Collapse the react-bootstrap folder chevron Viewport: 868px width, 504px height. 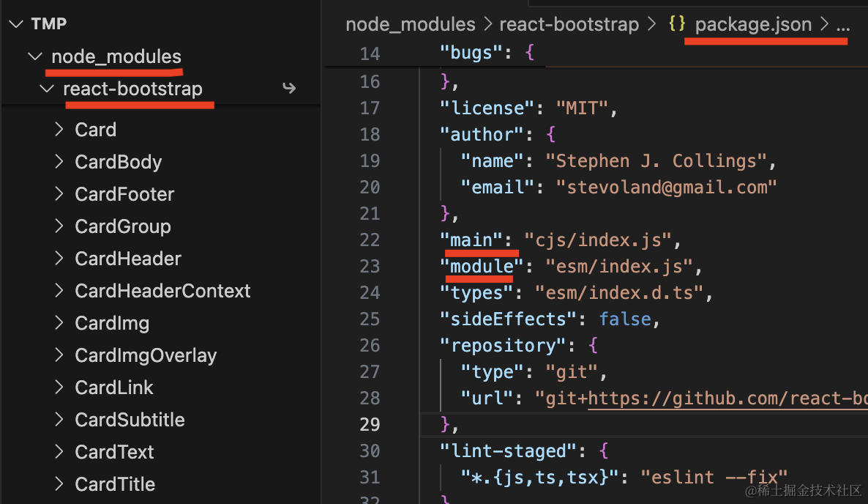pyautogui.click(x=47, y=89)
